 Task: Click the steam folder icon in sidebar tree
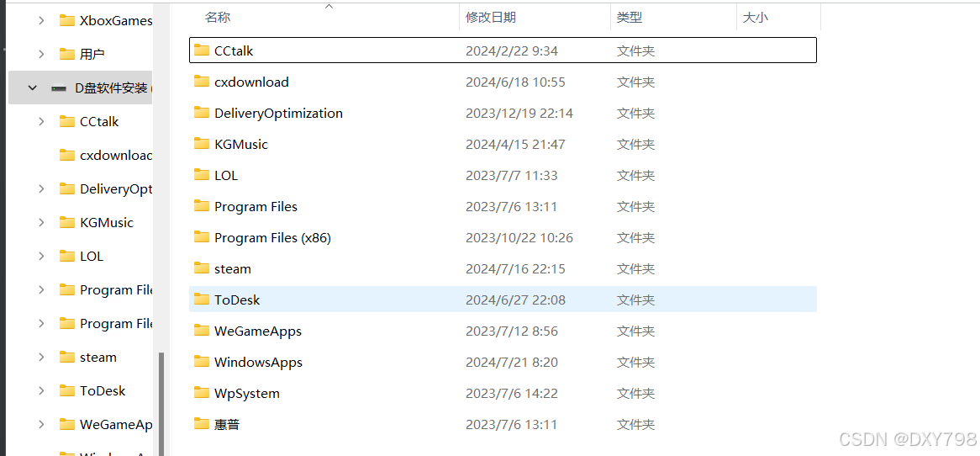pyautogui.click(x=67, y=358)
